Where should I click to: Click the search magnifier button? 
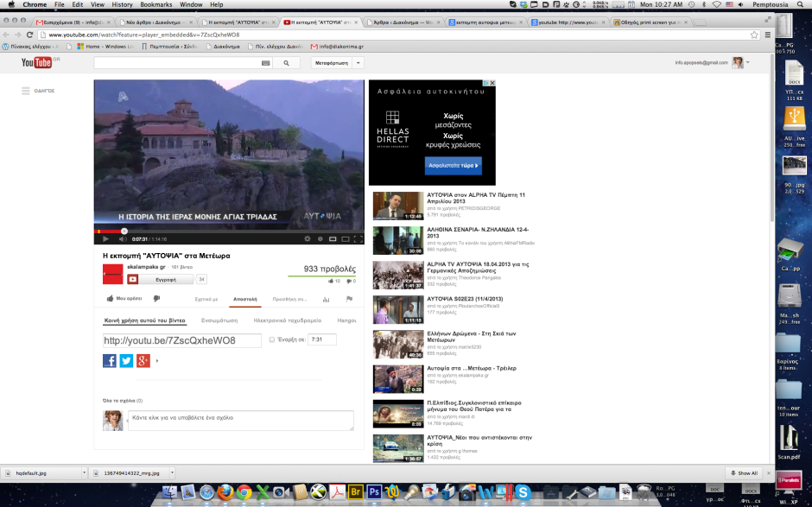(x=286, y=63)
